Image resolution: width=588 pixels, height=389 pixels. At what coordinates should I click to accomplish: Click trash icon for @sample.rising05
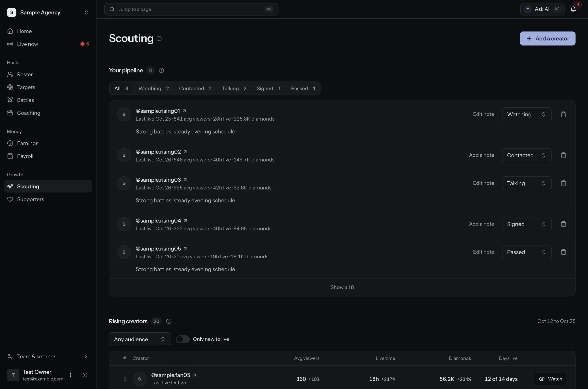click(x=563, y=252)
